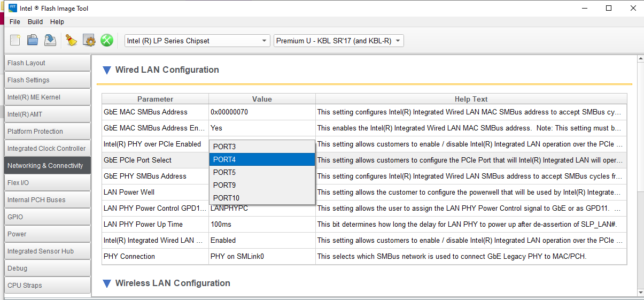The width and height of the screenshot is (644, 300).
Task: Open build settings gear icon
Action: (89, 40)
